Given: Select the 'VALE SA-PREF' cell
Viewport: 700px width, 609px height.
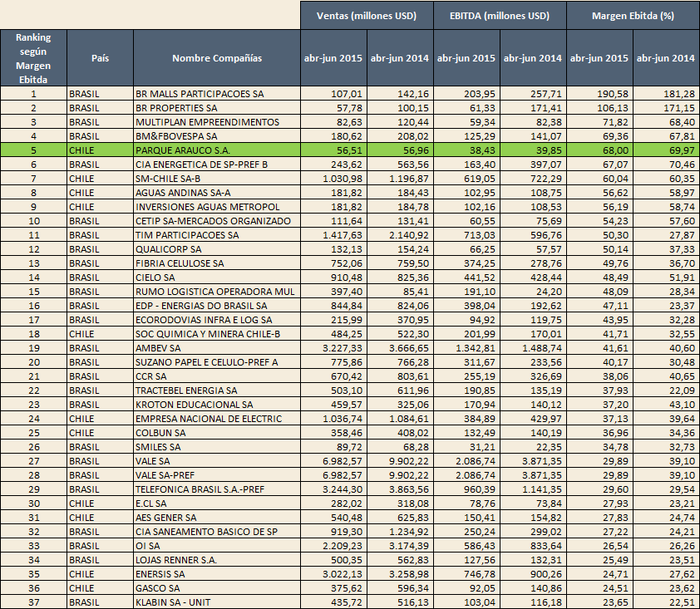Looking at the screenshot, I should pos(217,475).
